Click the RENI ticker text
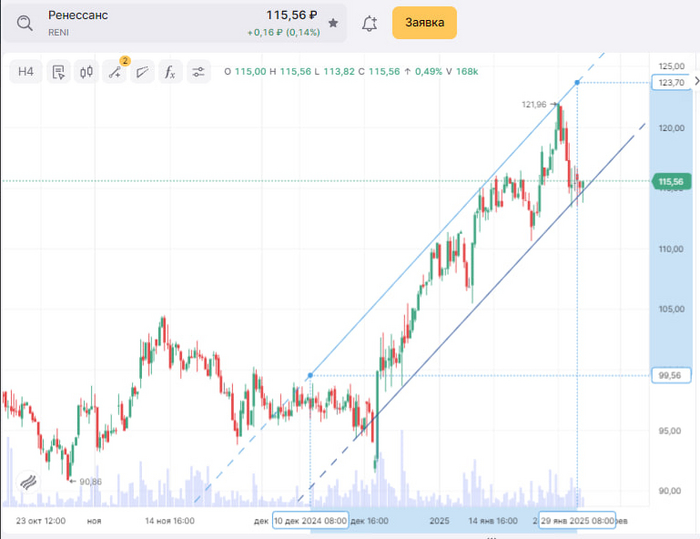 58,33
